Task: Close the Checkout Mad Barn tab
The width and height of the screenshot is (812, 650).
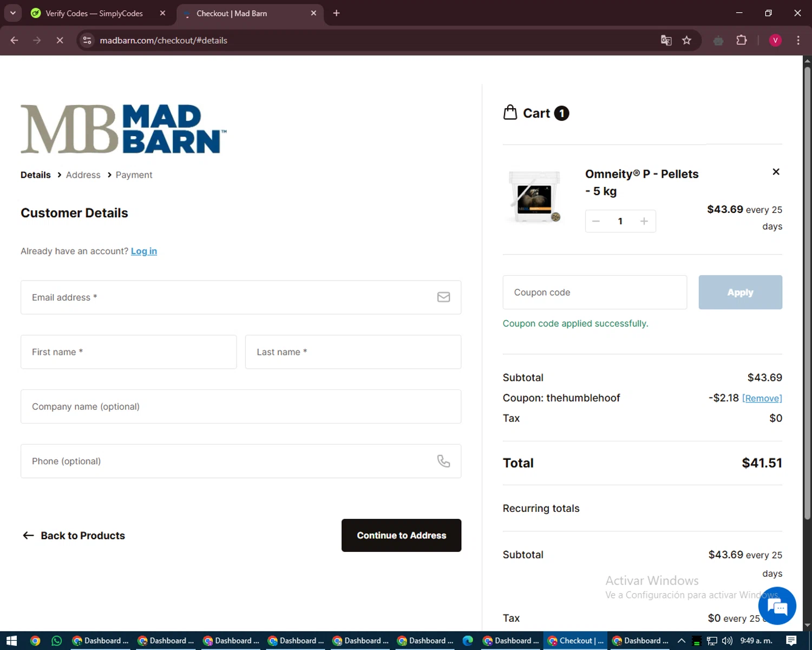Action: (x=313, y=13)
